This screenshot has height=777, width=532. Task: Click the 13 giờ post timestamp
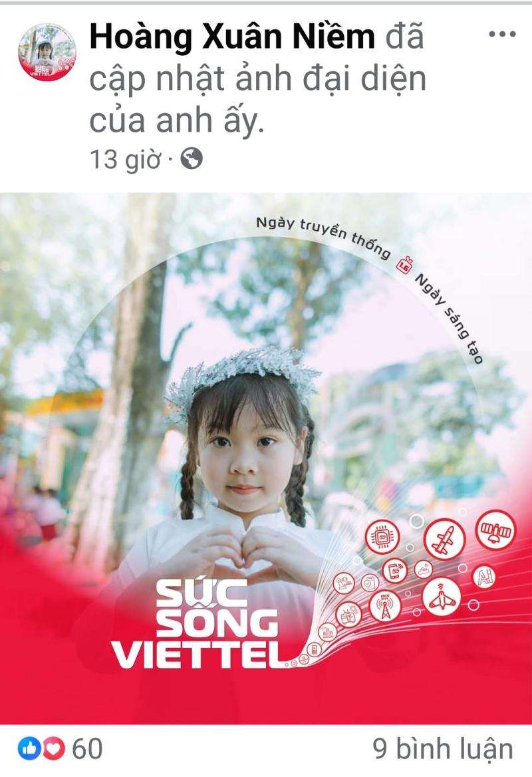click(125, 160)
